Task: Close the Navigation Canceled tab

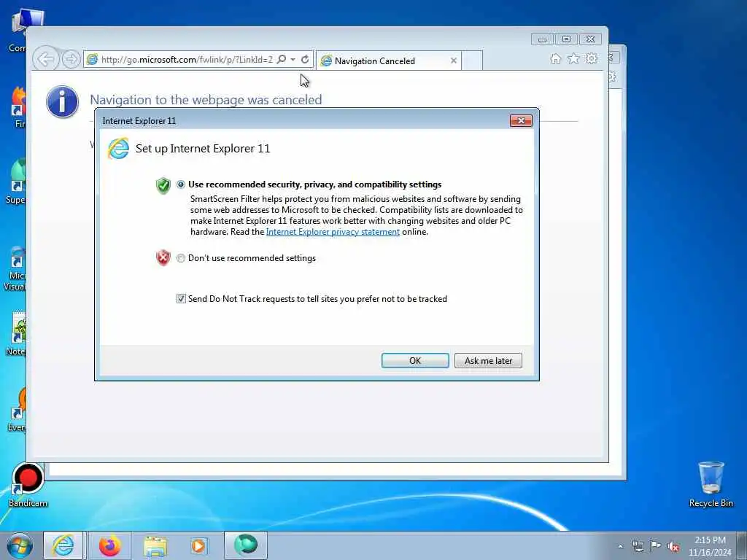Action: coord(454,61)
